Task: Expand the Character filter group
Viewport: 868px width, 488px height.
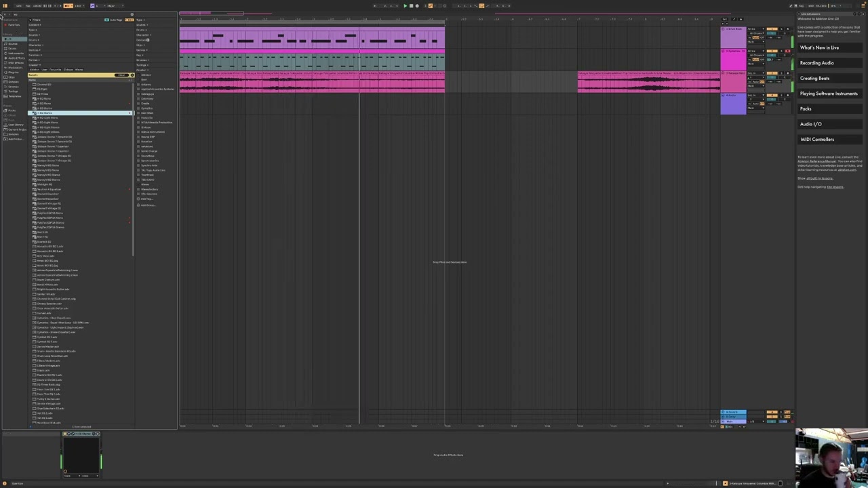Action: tap(36, 45)
